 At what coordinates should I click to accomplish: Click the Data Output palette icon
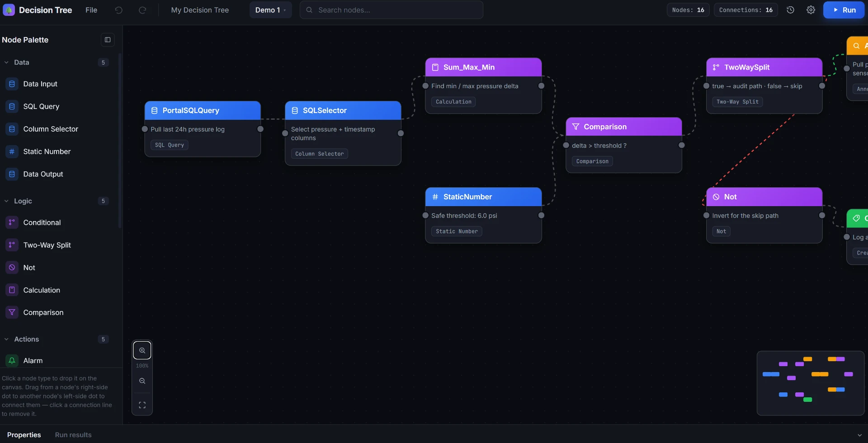click(12, 174)
